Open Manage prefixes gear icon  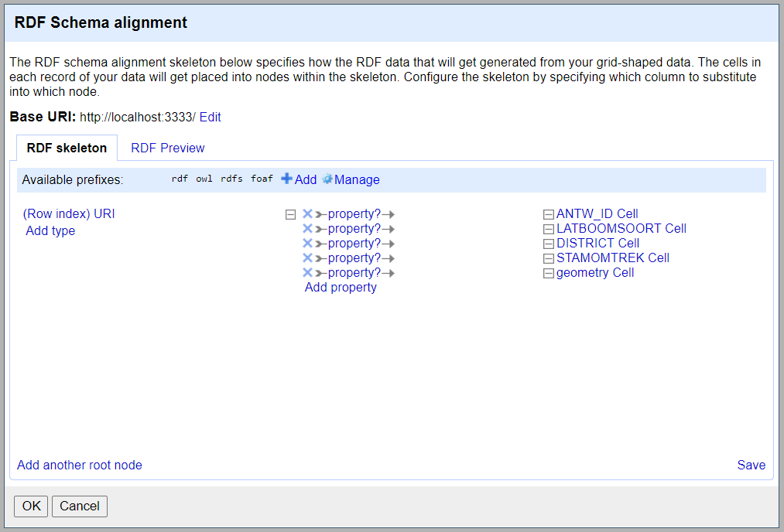click(327, 179)
